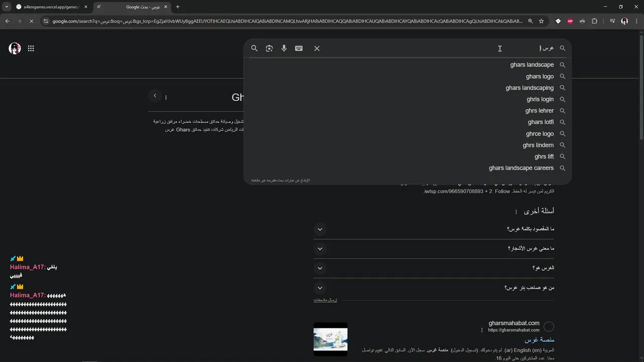Close the e4kmgames.vercel.app tab
The height and width of the screenshot is (362, 644).
(x=86, y=7)
